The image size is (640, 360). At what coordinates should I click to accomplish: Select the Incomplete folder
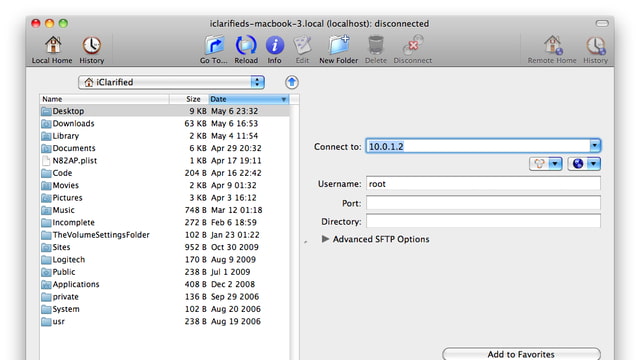[x=164, y=222]
